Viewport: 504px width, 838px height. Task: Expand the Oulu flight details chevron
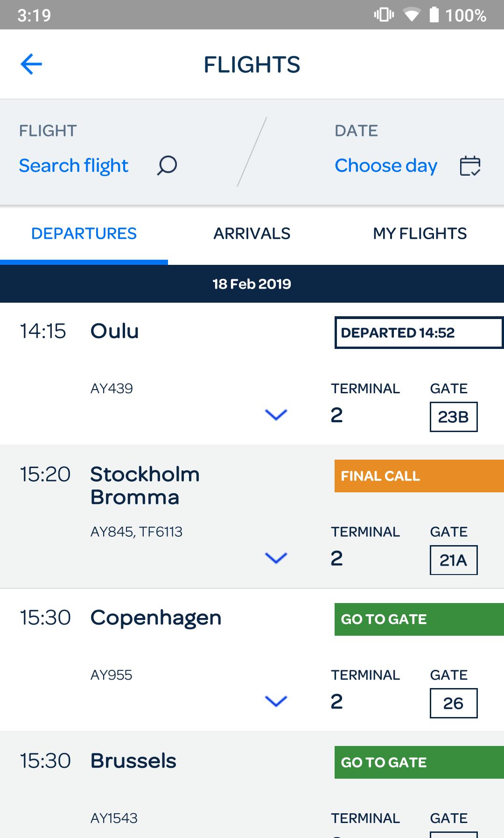(x=276, y=415)
